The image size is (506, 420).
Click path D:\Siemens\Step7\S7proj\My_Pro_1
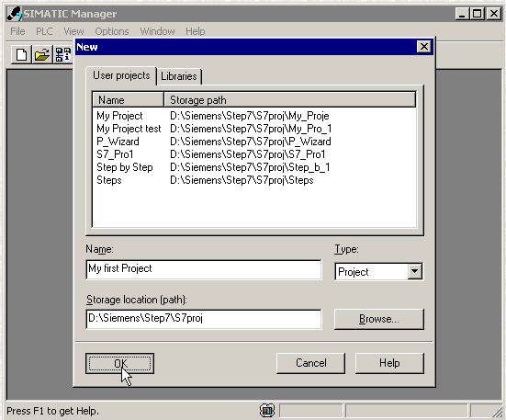click(251, 129)
